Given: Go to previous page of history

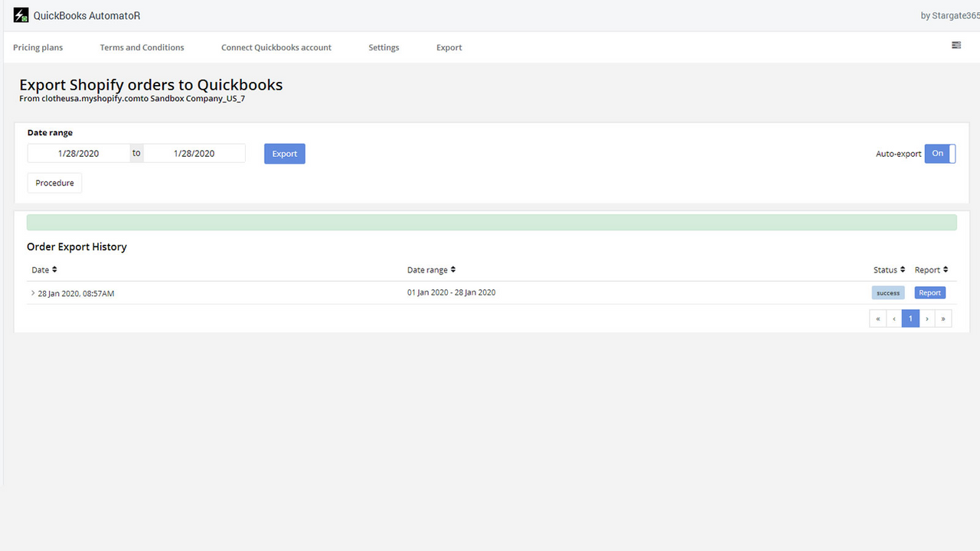Looking at the screenshot, I should pyautogui.click(x=894, y=318).
